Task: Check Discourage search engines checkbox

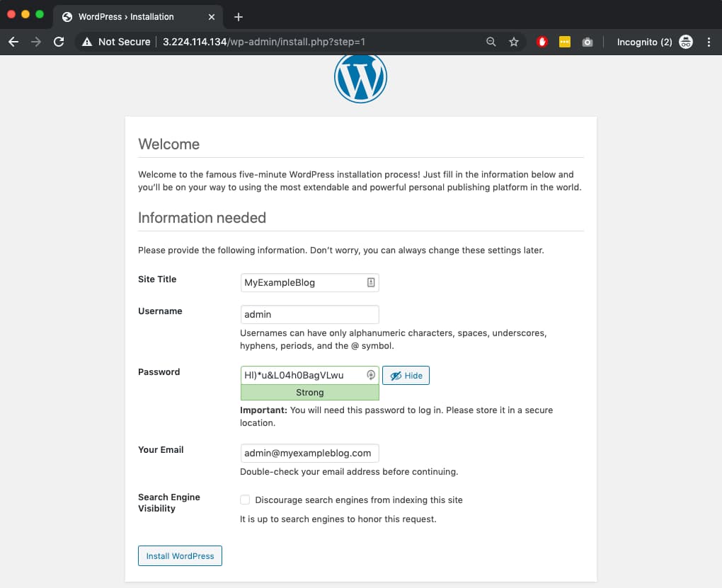Action: pyautogui.click(x=245, y=500)
